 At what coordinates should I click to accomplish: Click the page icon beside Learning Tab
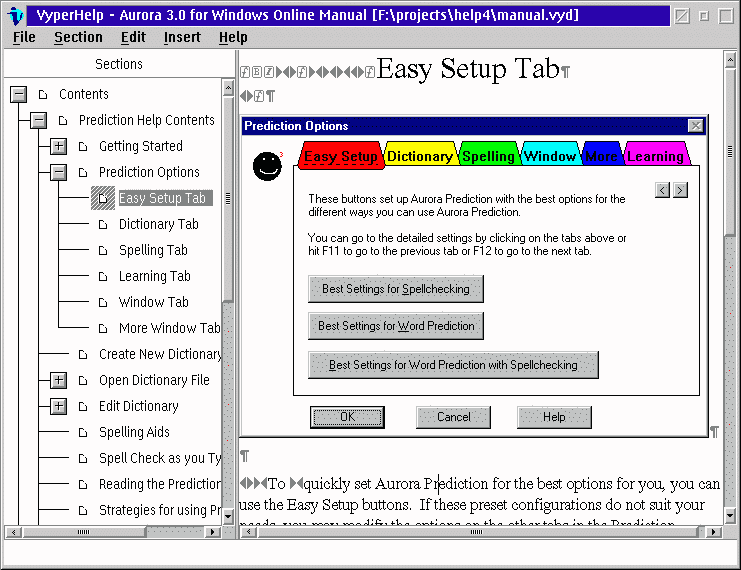pyautogui.click(x=103, y=276)
